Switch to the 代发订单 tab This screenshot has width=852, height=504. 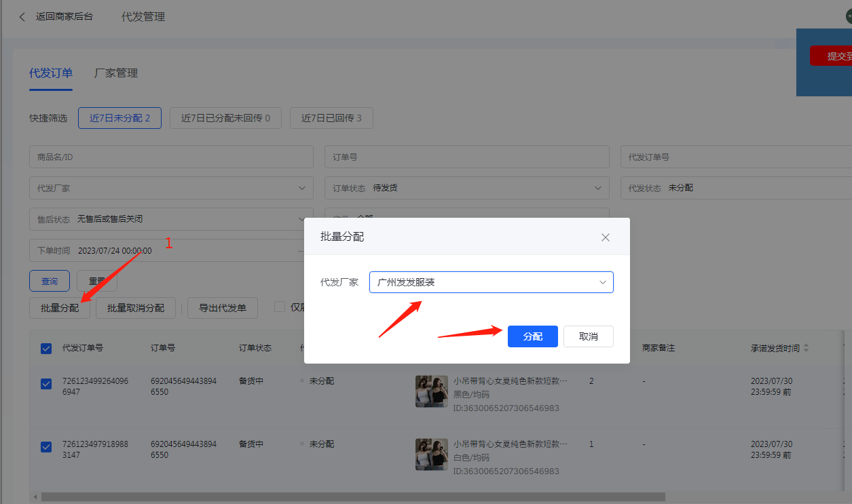coord(51,73)
